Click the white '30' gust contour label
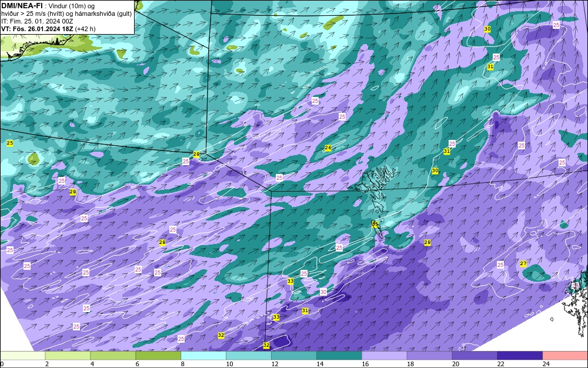The width and height of the screenshot is (588, 368). [323, 292]
